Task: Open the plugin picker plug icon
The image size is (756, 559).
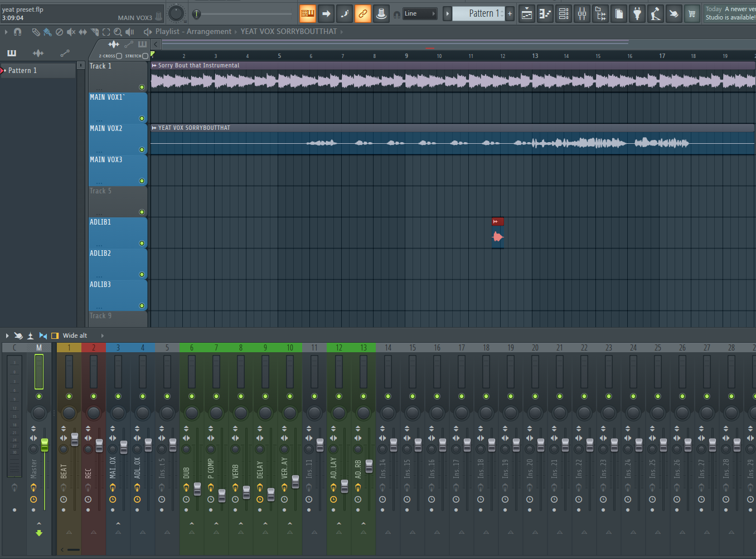Action: pyautogui.click(x=637, y=14)
